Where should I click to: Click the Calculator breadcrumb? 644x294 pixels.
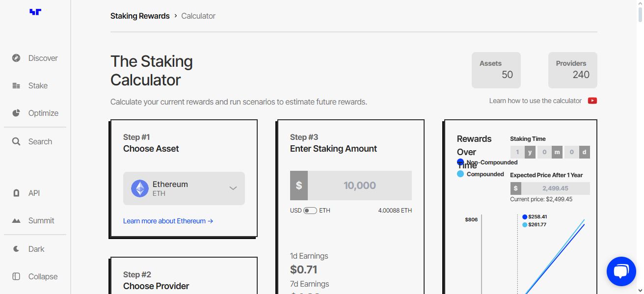click(x=198, y=16)
